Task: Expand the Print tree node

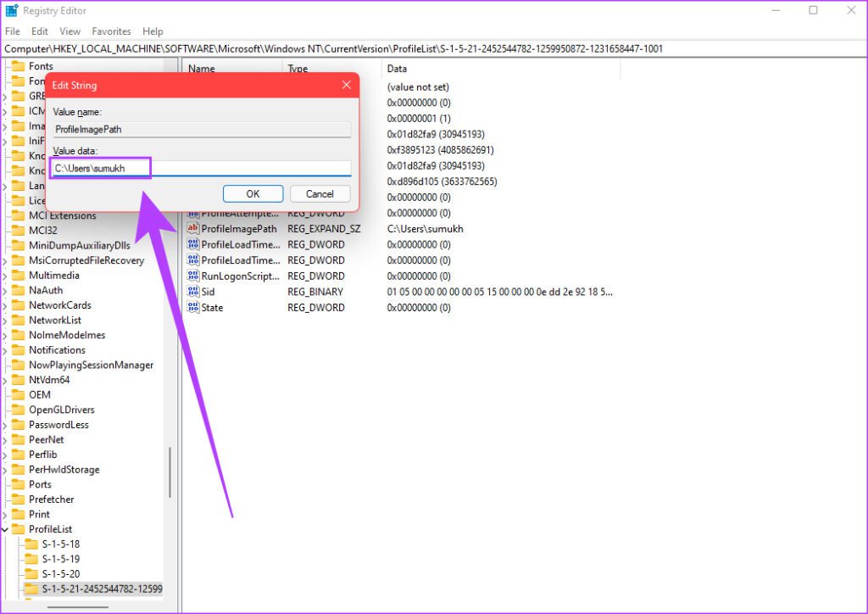Action: 5,514
